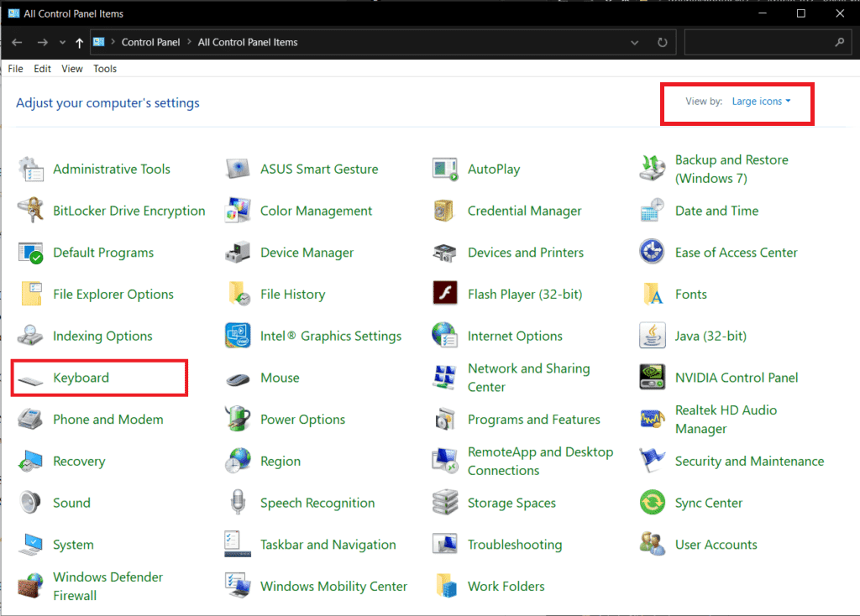The height and width of the screenshot is (616, 860).
Task: Go forward using the forward arrow
Action: (42, 42)
